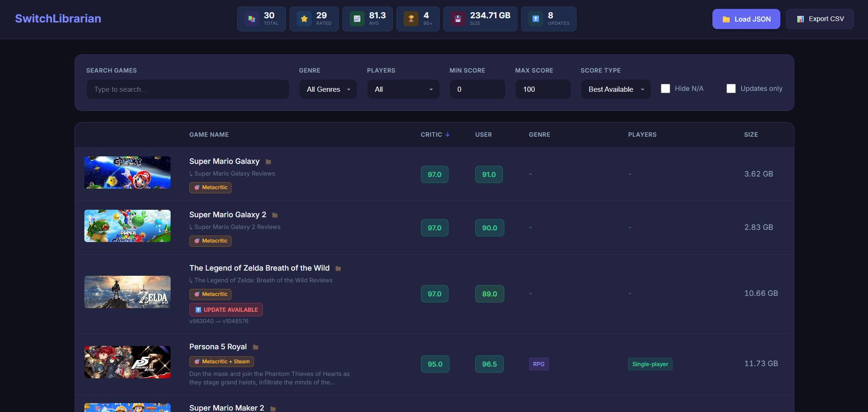This screenshot has width=868, height=412.
Task: Check the Updates only checkbox
Action: click(731, 88)
